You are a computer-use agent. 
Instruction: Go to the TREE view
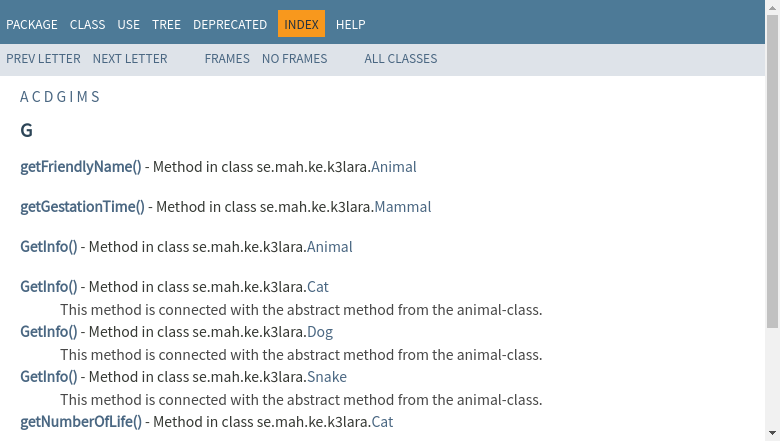pos(166,24)
